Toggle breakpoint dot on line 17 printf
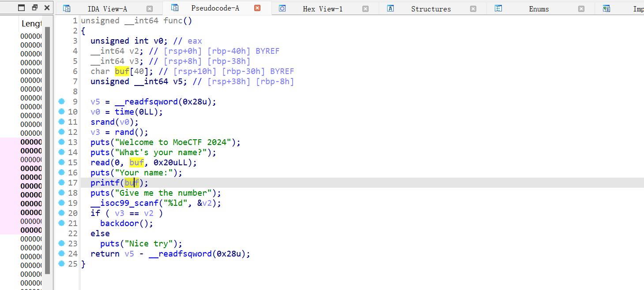The height and width of the screenshot is (290, 644). [61, 182]
